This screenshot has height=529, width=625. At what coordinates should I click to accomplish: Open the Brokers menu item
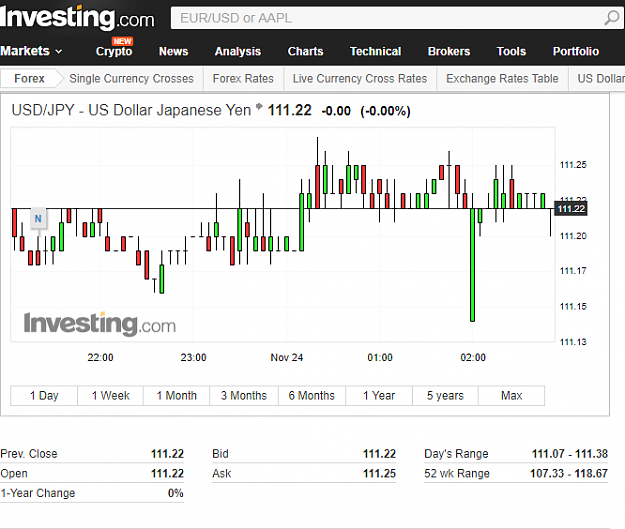[x=449, y=51]
